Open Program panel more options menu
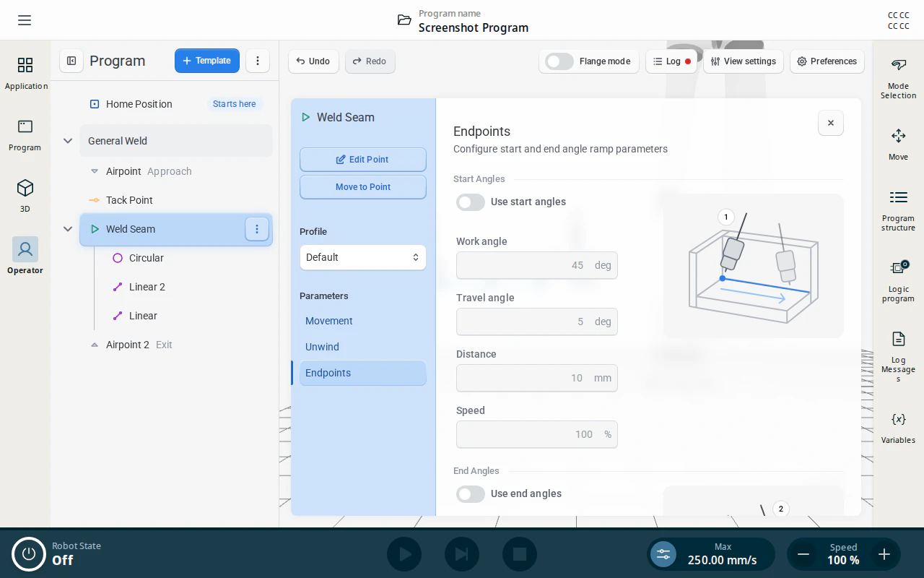This screenshot has width=924, height=578. pyautogui.click(x=258, y=61)
